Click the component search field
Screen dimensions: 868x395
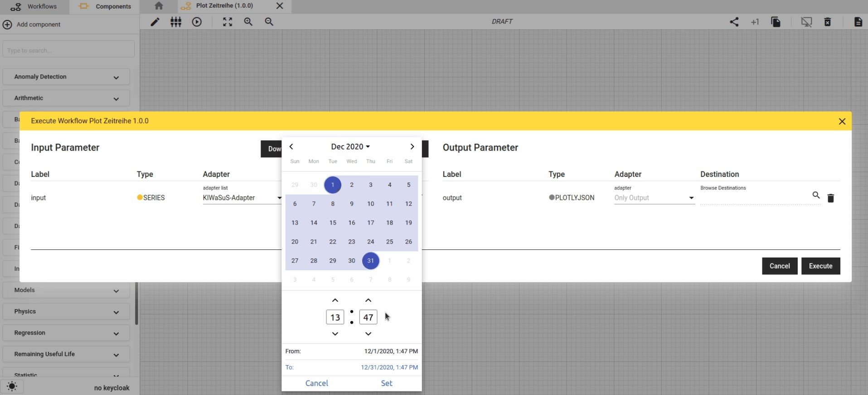68,49
